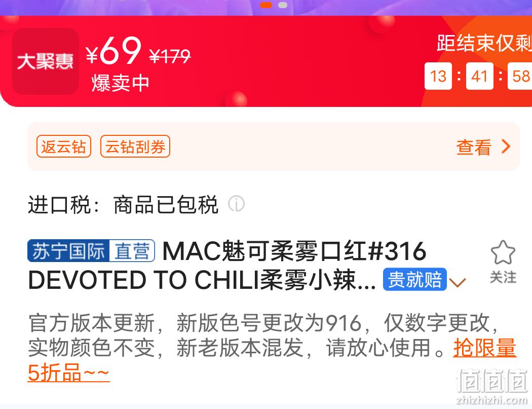
Task: Tap the 爆卖中 hot-selling label
Action: pyautogui.click(x=121, y=83)
